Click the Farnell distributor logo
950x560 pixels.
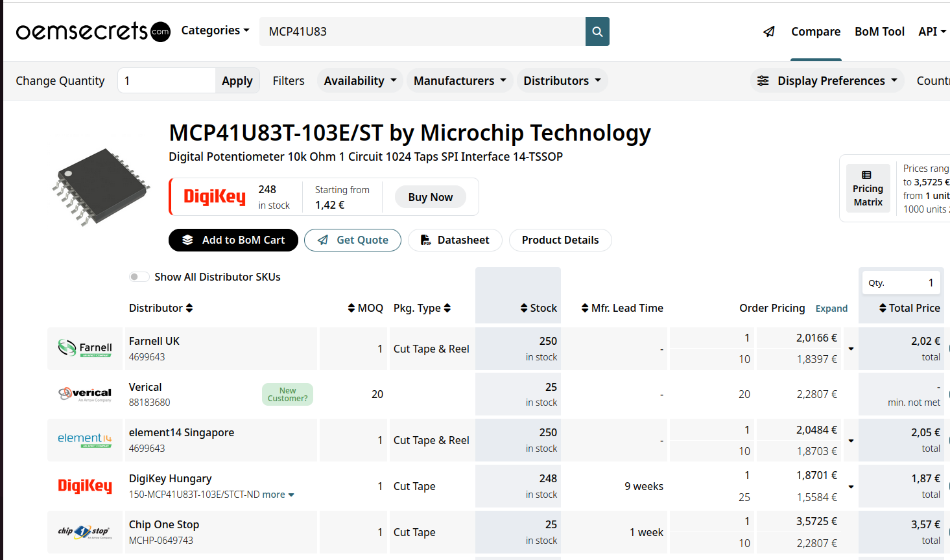tap(85, 349)
